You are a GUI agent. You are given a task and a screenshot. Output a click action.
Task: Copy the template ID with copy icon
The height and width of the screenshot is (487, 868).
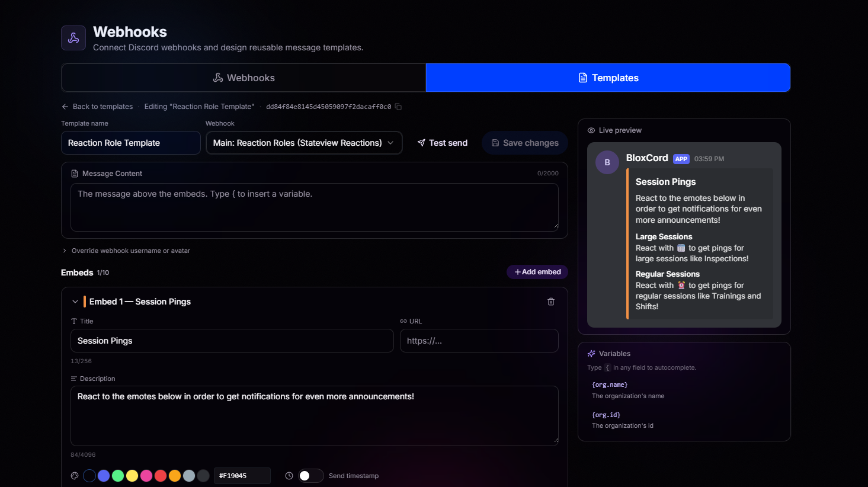tap(398, 107)
